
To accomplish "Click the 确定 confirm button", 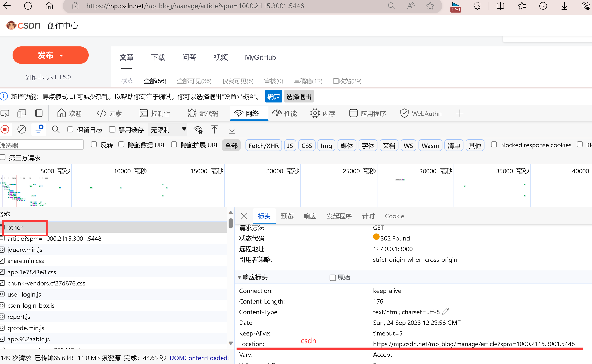I will (274, 96).
